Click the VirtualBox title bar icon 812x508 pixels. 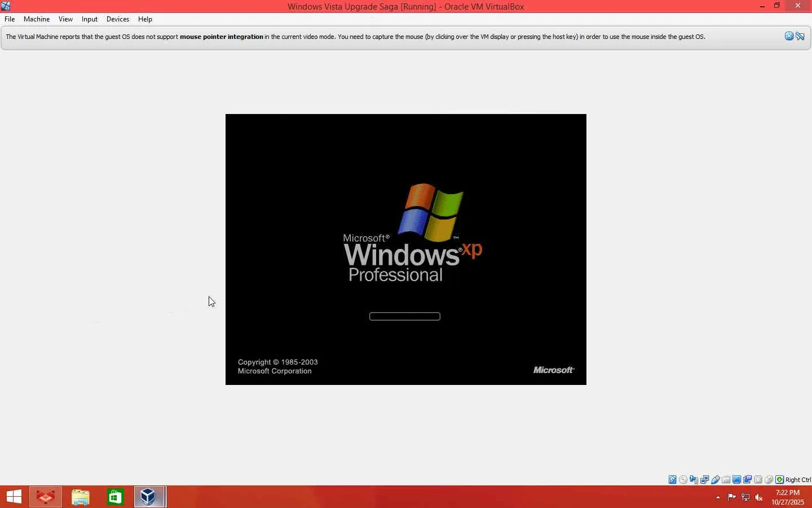click(x=6, y=6)
